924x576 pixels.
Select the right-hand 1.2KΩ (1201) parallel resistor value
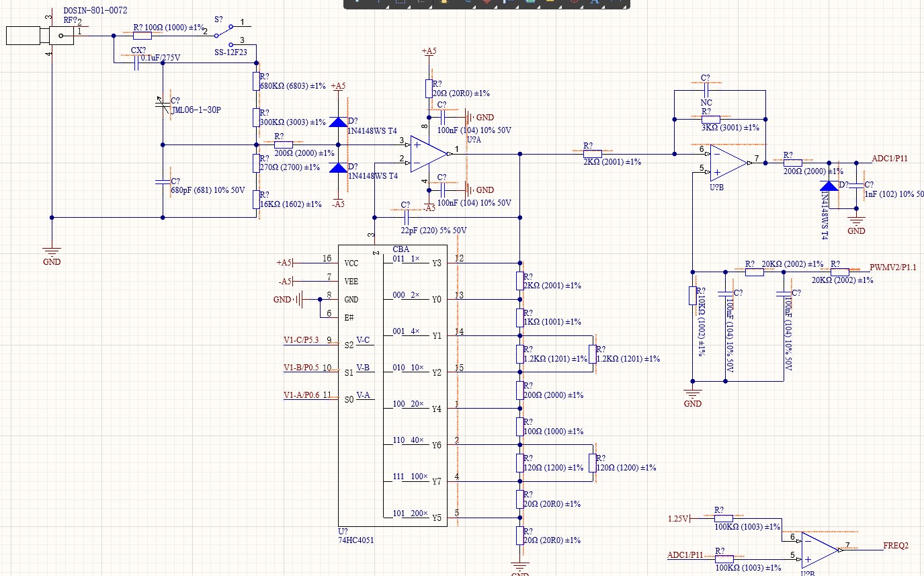click(628, 359)
